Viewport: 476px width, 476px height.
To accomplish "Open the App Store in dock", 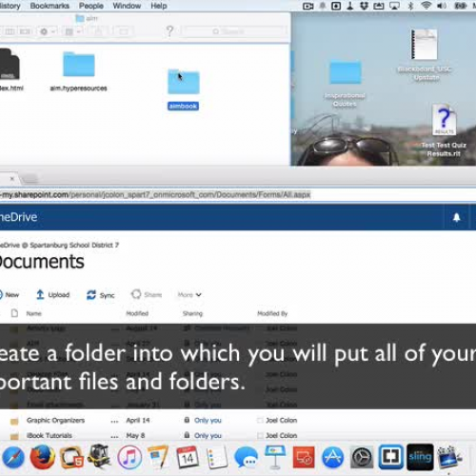I will (332, 457).
